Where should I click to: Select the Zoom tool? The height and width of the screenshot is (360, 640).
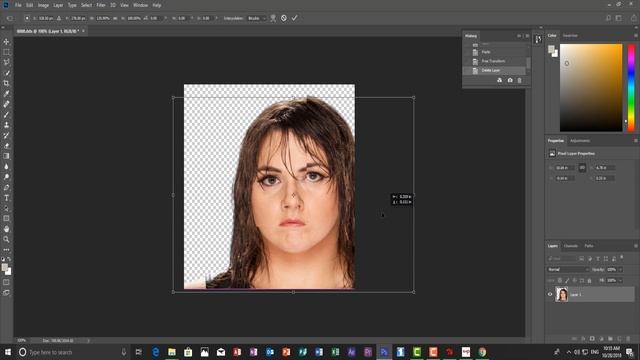coord(7,240)
